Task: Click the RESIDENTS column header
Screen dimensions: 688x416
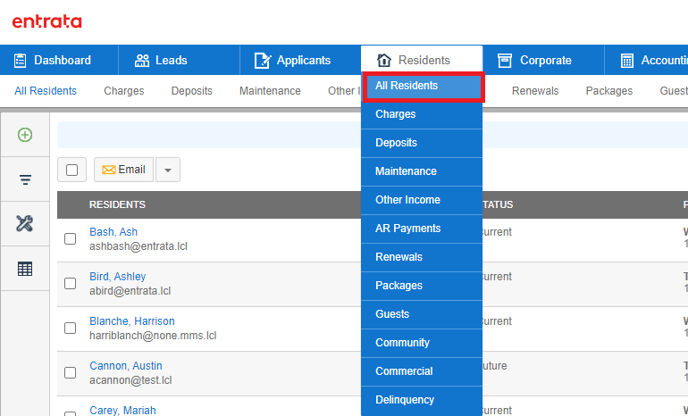Action: [117, 205]
